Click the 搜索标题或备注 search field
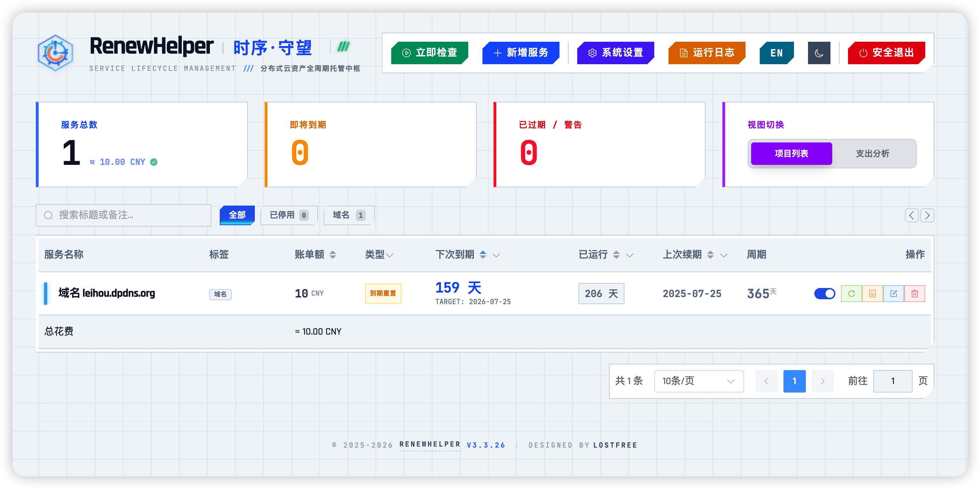The width and height of the screenshot is (980, 489). click(x=130, y=215)
